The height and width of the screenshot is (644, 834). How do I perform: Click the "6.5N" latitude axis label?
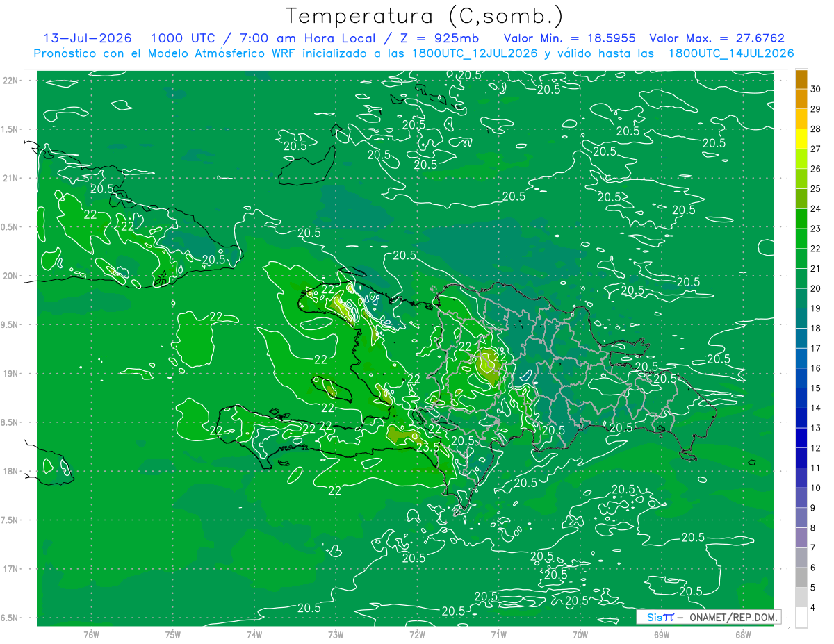tap(10, 618)
